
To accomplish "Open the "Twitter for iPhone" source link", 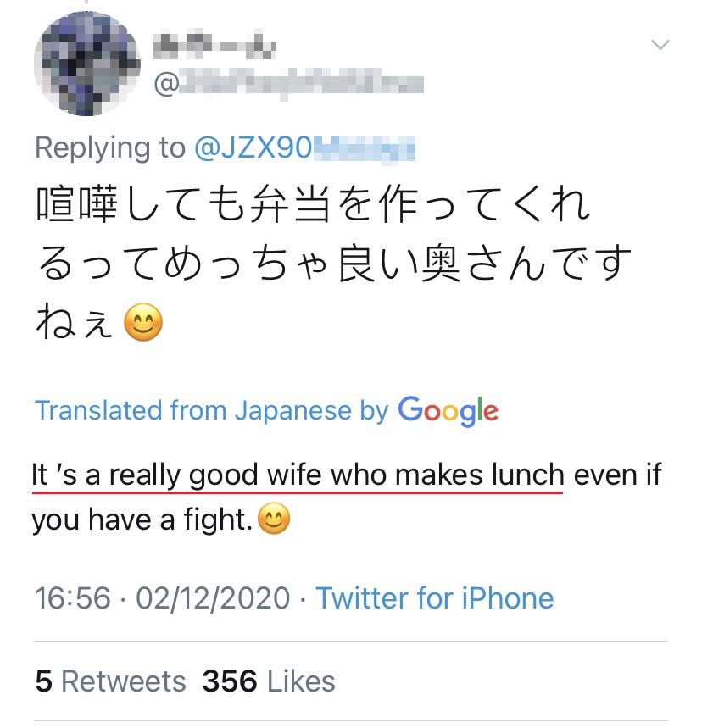I will point(435,598).
